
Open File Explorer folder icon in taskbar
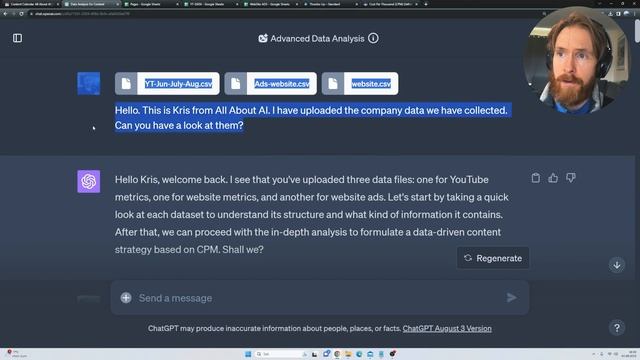348,354
